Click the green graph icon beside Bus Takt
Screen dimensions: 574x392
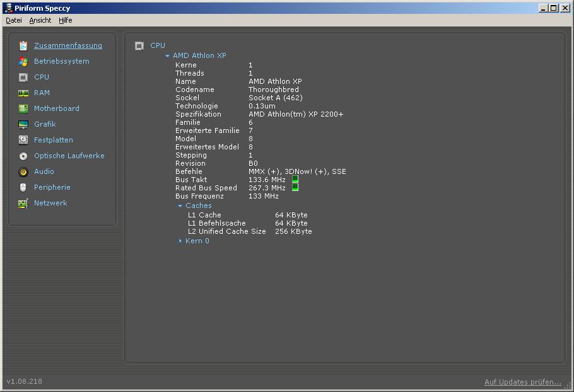pos(295,179)
